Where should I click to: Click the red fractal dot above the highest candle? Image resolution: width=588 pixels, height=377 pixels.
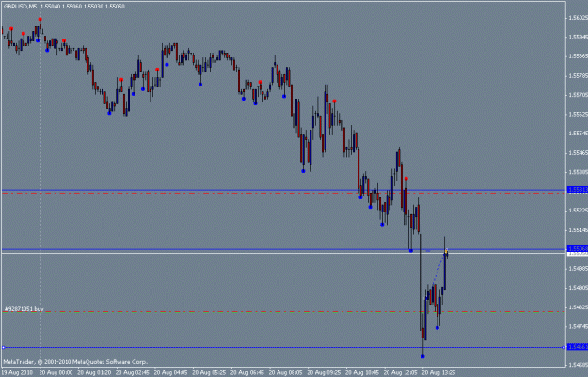[x=40, y=19]
